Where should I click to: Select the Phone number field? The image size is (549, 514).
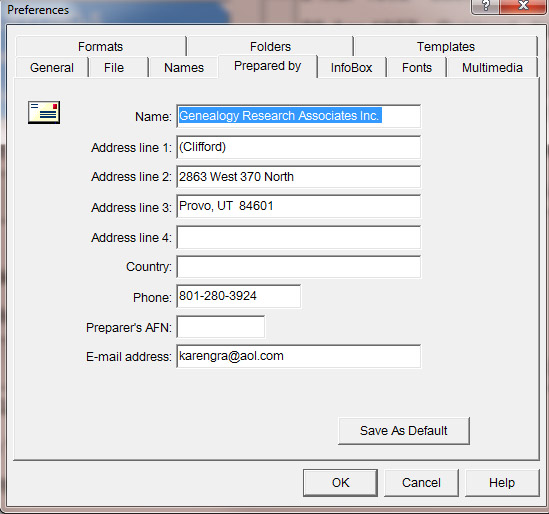(x=238, y=297)
